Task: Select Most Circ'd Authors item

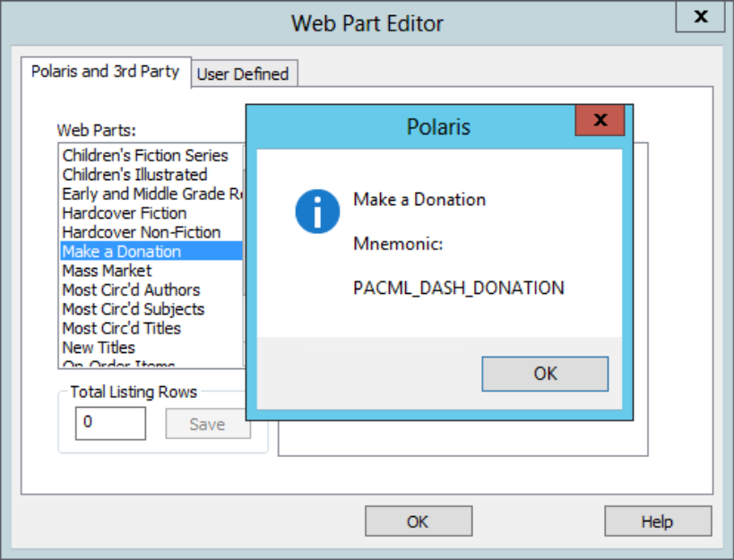Action: 131,289
